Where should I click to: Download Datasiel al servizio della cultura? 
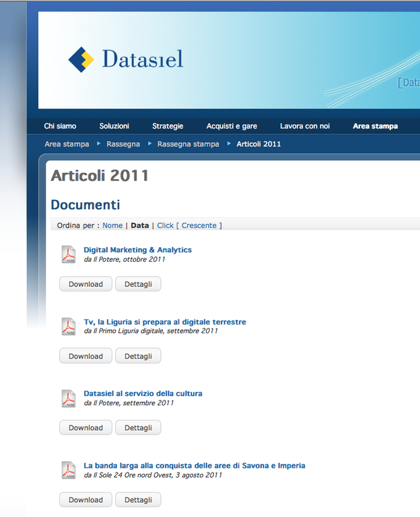[x=85, y=427]
